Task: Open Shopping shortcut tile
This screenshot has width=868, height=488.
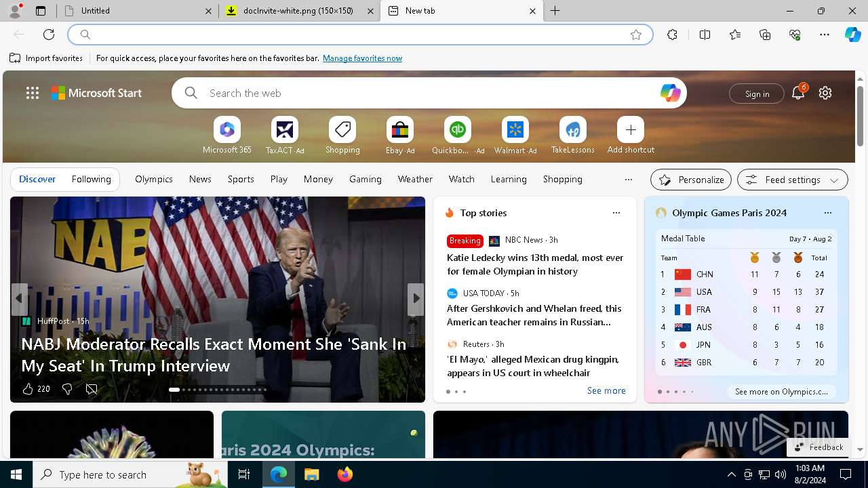Action: pos(342,136)
